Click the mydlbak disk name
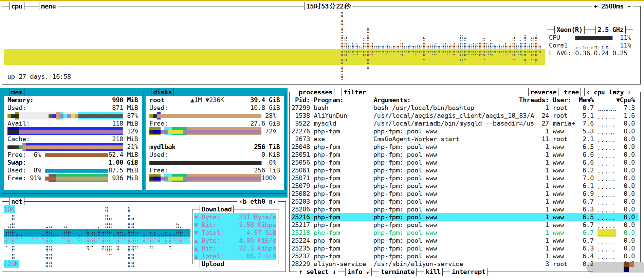644x278 pixels. (x=162, y=147)
